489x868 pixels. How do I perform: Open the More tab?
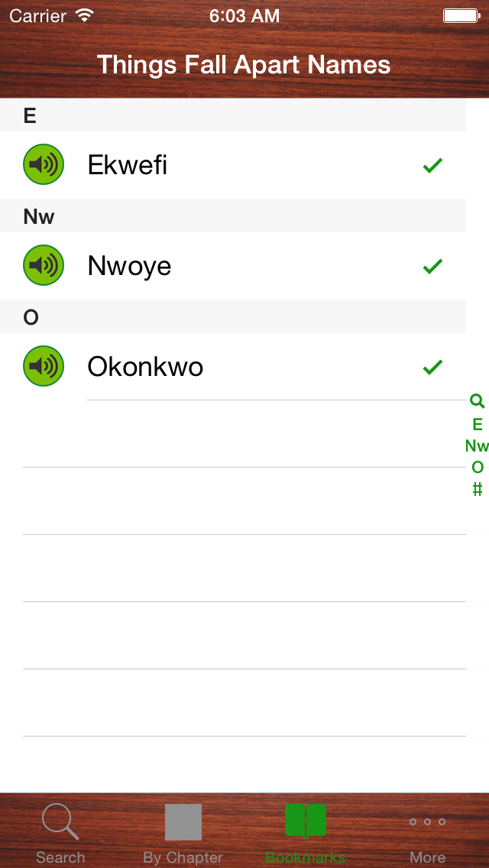(x=427, y=832)
